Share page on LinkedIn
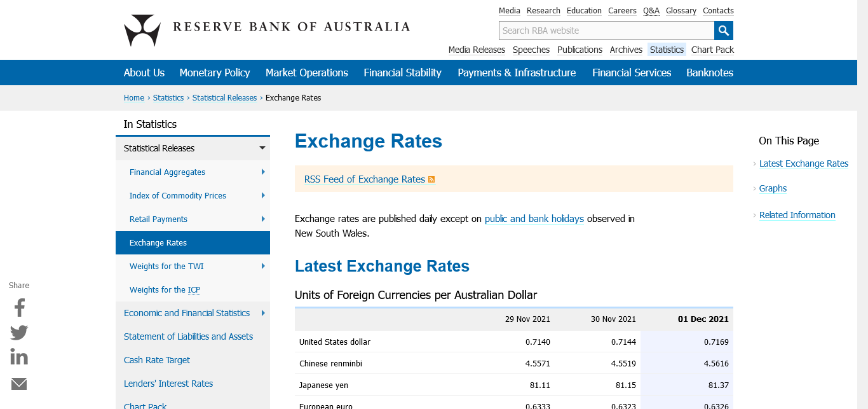 [19, 357]
